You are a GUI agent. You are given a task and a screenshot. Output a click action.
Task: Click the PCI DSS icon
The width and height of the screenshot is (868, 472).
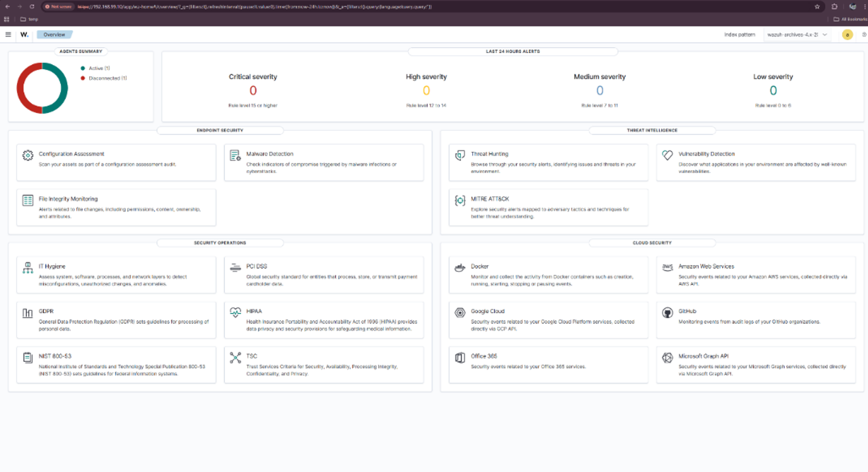pyautogui.click(x=235, y=267)
